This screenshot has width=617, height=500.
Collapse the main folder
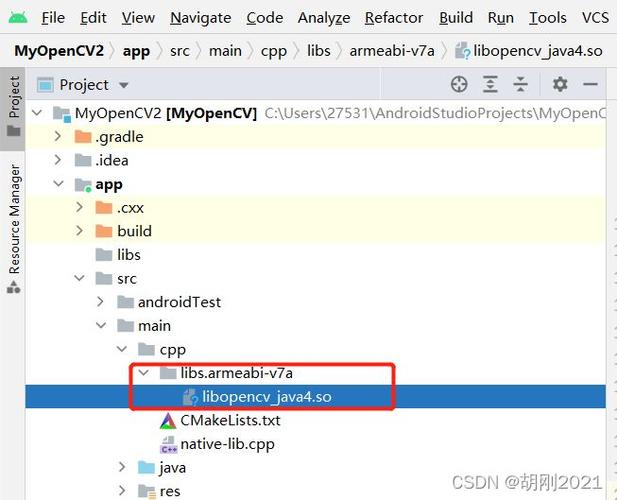pyautogui.click(x=101, y=325)
